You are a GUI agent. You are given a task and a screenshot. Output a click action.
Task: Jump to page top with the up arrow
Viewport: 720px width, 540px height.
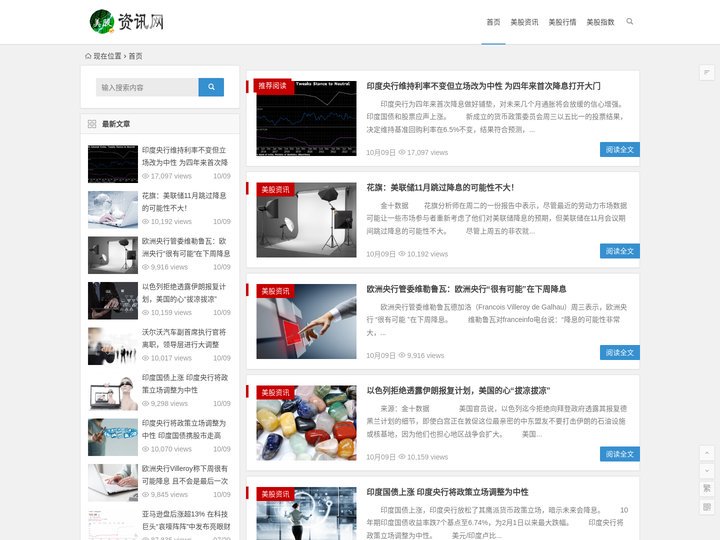point(707,453)
